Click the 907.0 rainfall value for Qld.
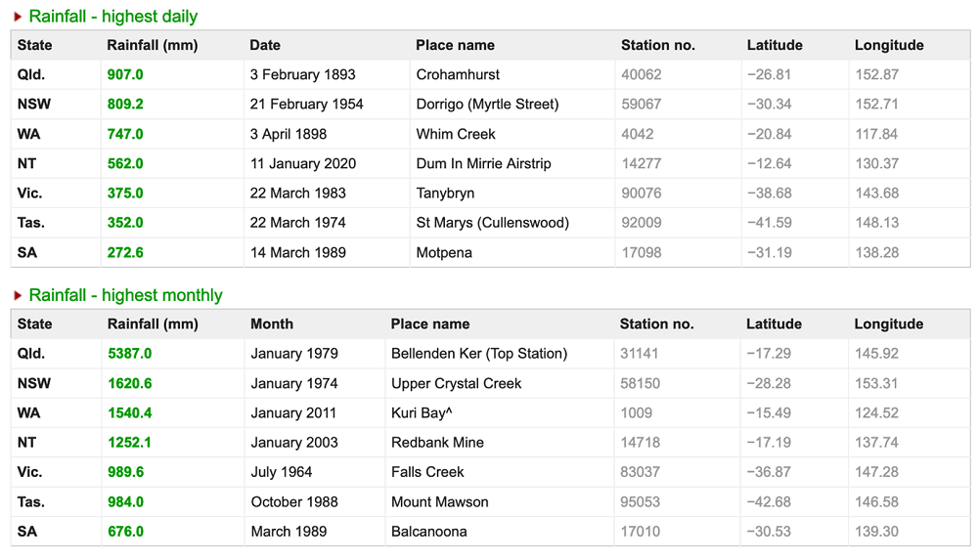978x560 pixels. pyautogui.click(x=125, y=74)
